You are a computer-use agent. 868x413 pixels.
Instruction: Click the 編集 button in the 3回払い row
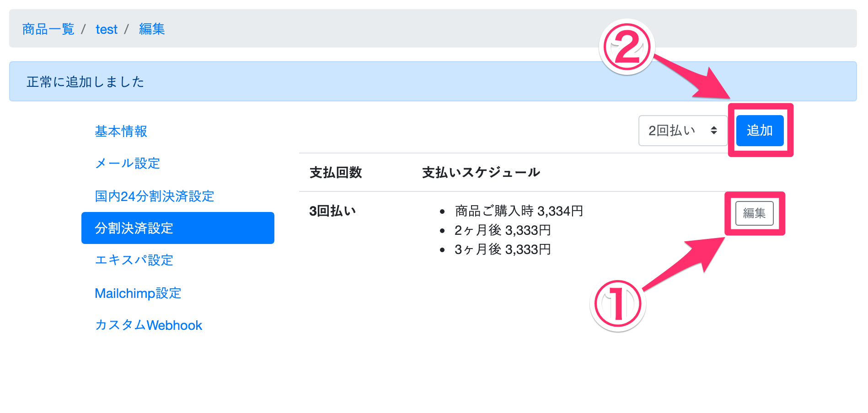coord(754,213)
